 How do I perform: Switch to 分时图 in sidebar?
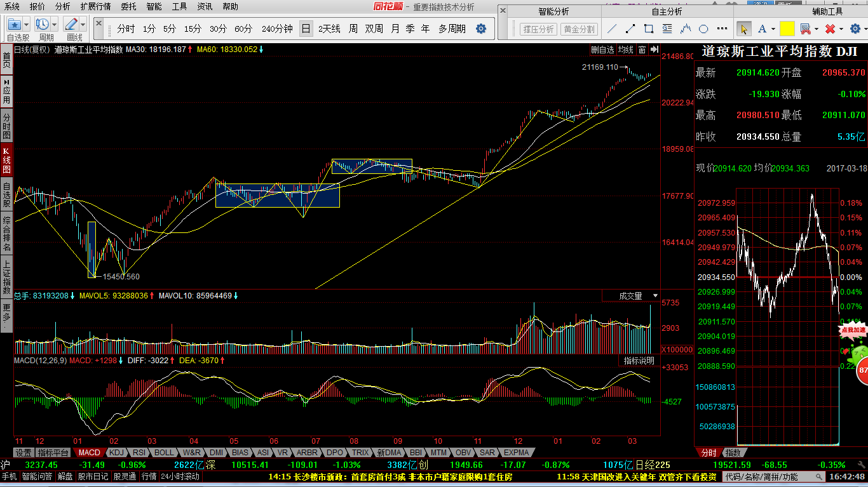coord(6,126)
